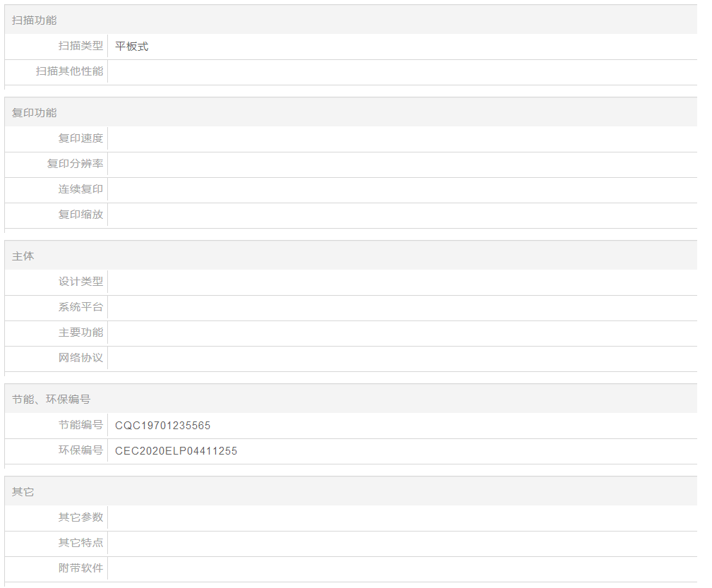Click the 扫描类型 field containing 平板式
712x588 pixels.
[402, 47]
